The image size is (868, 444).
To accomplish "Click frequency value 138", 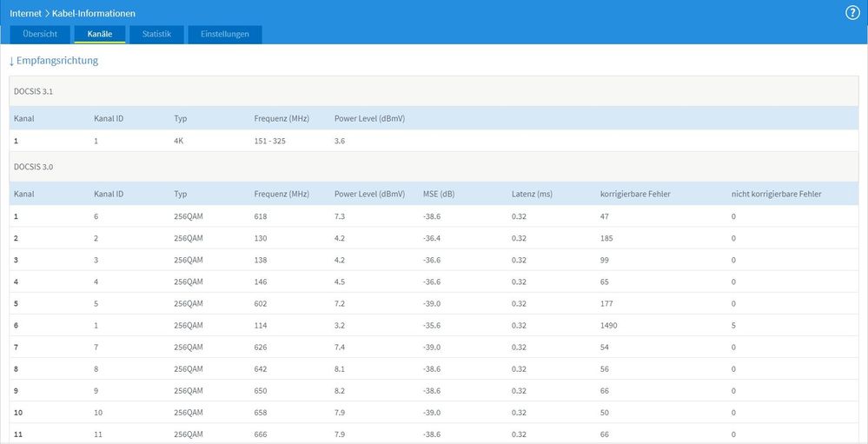I will 260,260.
